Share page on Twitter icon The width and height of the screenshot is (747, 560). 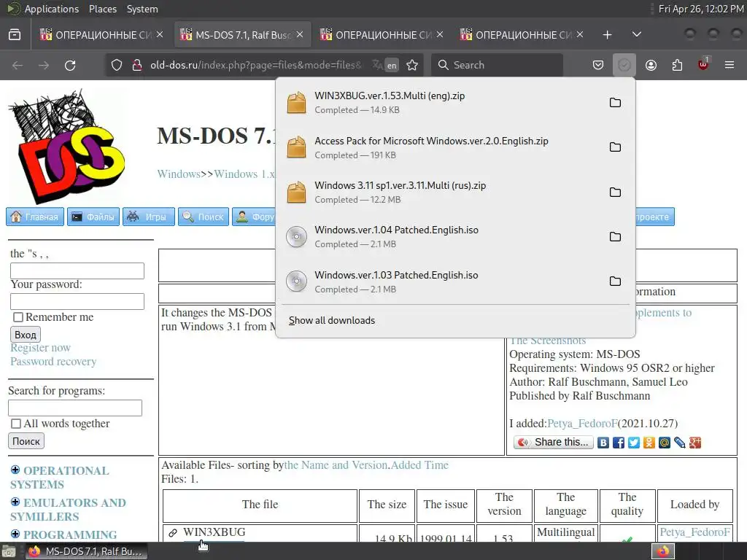pos(634,443)
